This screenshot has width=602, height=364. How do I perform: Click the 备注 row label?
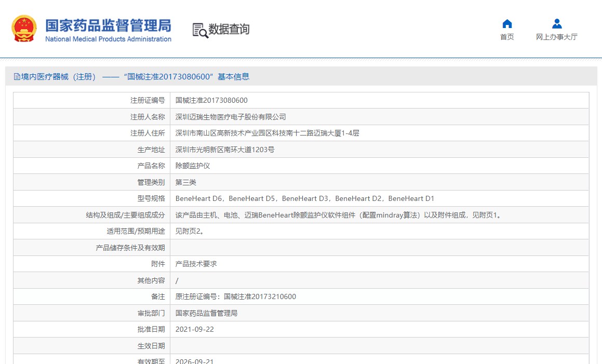(x=158, y=297)
